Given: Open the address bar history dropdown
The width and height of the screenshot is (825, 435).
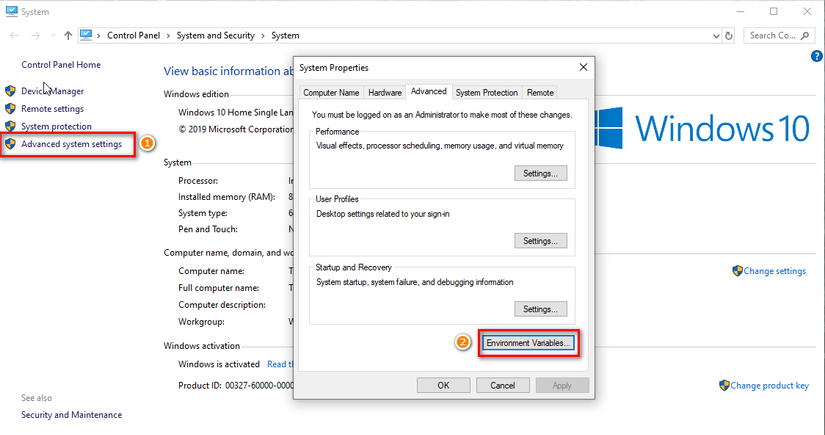Looking at the screenshot, I should pyautogui.click(x=716, y=36).
